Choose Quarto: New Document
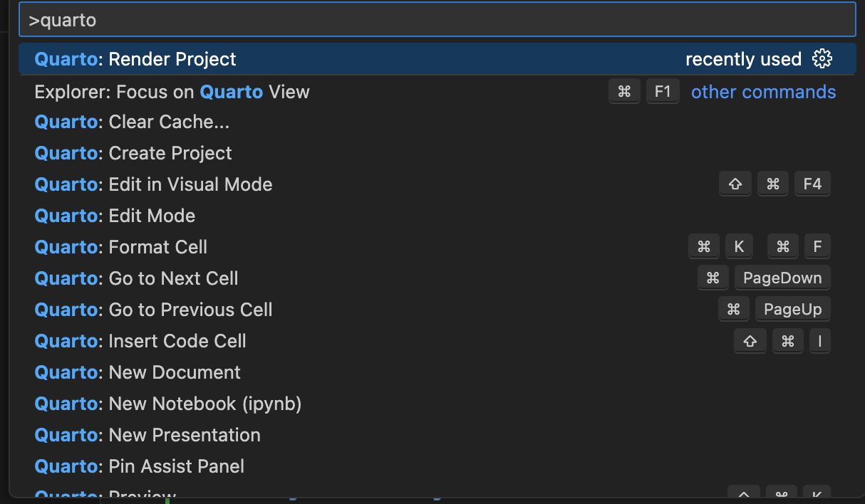 437,373
